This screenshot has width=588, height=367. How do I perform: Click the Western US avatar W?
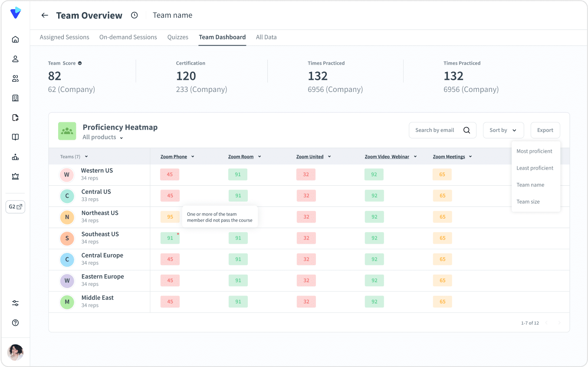(x=67, y=175)
